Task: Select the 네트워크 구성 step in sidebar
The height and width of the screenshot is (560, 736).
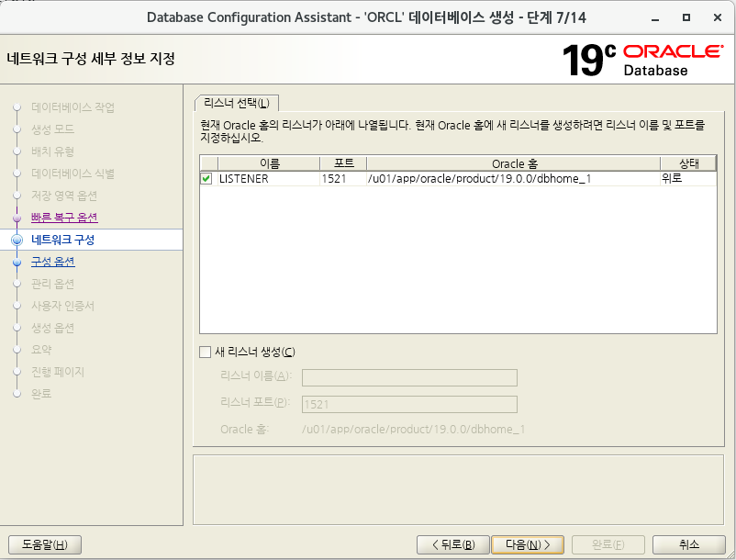Action: pos(63,240)
